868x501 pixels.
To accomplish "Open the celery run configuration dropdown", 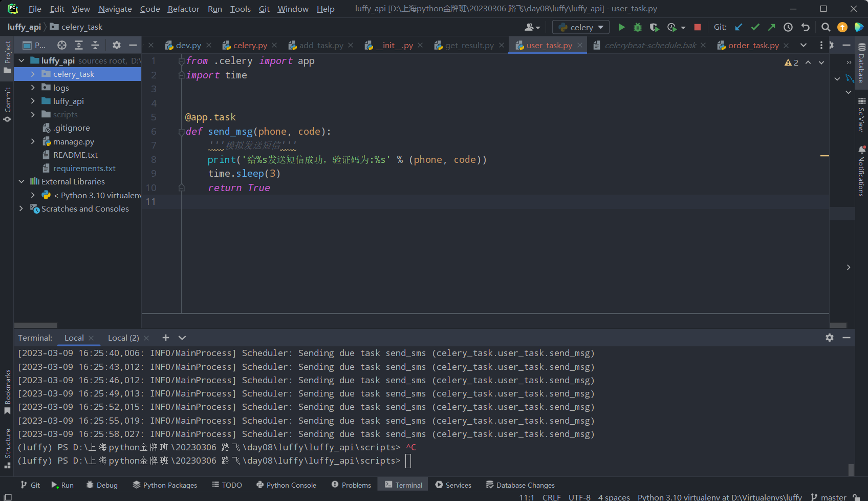I will [581, 27].
